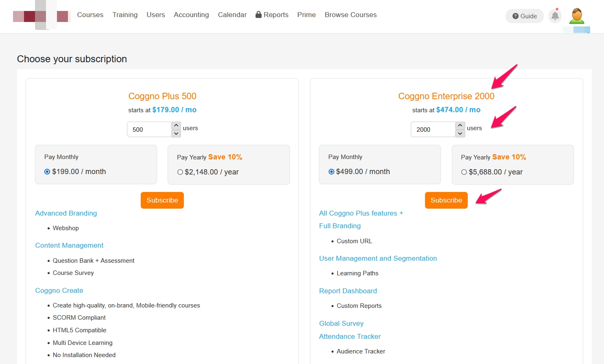The height and width of the screenshot is (364, 604).
Task: Increase Coggno Plus 500 users count
Action: (176, 125)
